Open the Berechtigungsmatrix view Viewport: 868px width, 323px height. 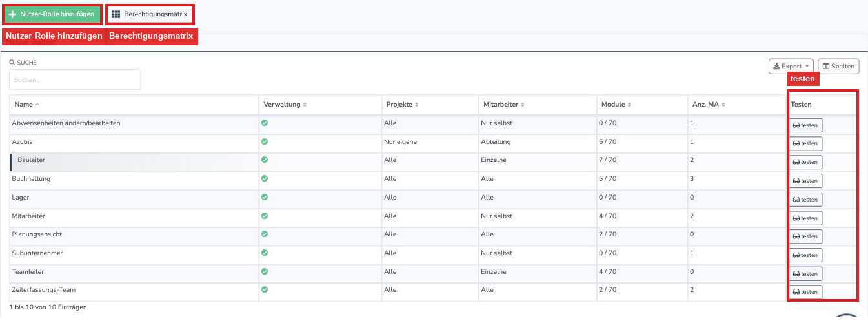pyautogui.click(x=149, y=14)
